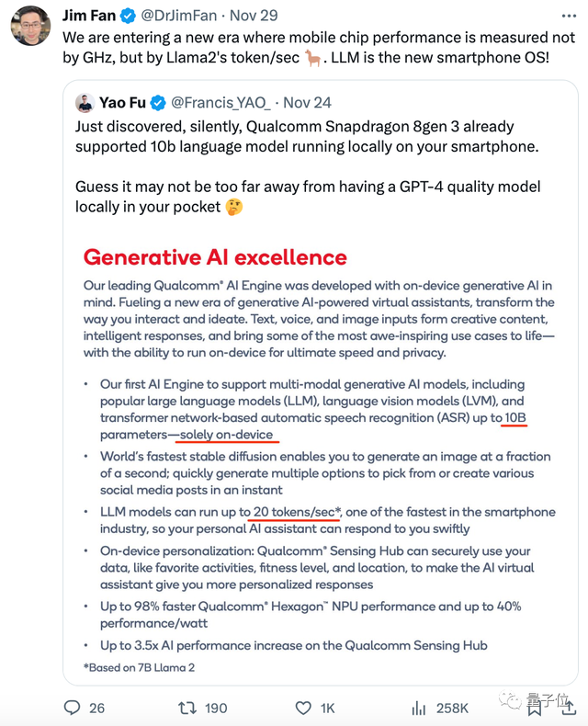Visit the @Francis_YAO_ handle
The image size is (588, 726).
(220, 102)
